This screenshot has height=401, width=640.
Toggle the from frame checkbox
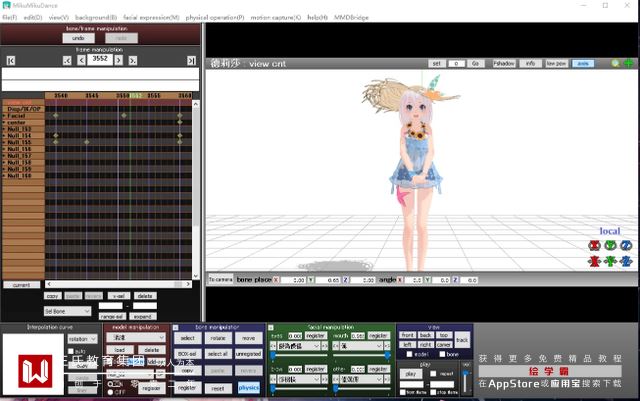(x=403, y=392)
